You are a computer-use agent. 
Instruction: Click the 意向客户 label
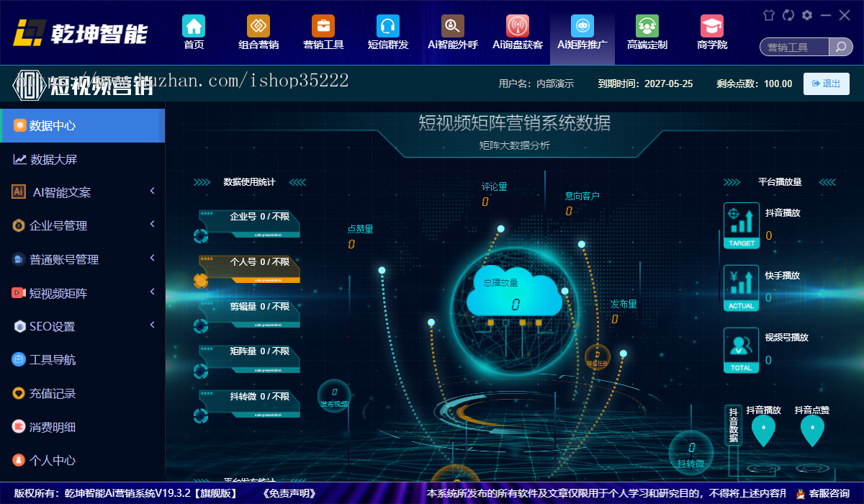click(x=582, y=196)
